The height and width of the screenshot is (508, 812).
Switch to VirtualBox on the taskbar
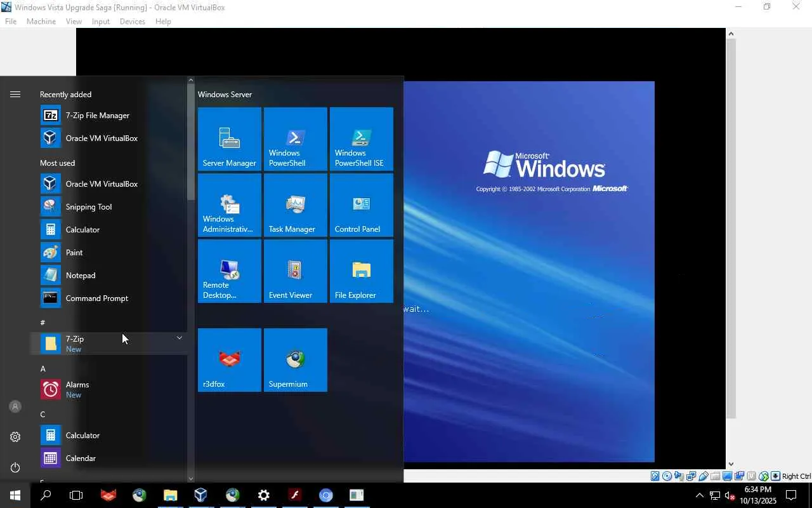201,495
